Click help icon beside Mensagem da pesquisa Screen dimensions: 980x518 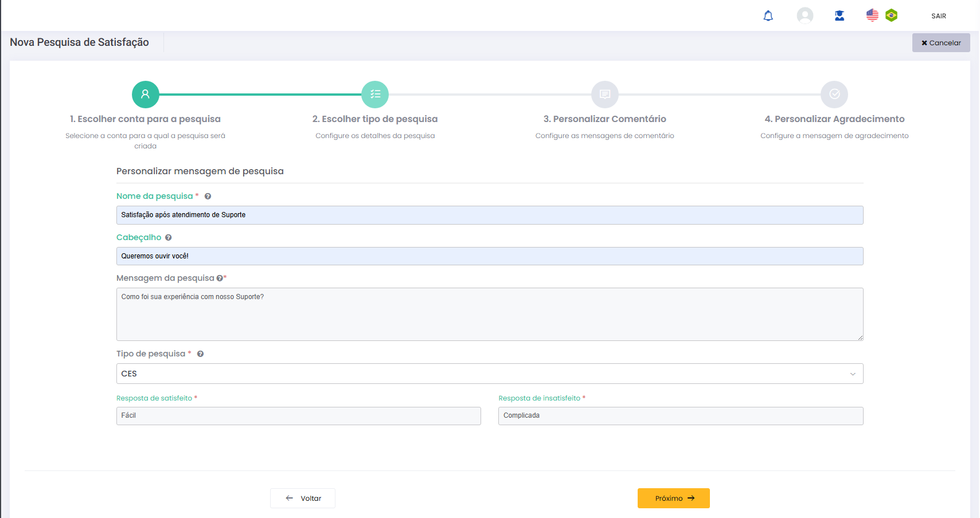pyautogui.click(x=219, y=278)
